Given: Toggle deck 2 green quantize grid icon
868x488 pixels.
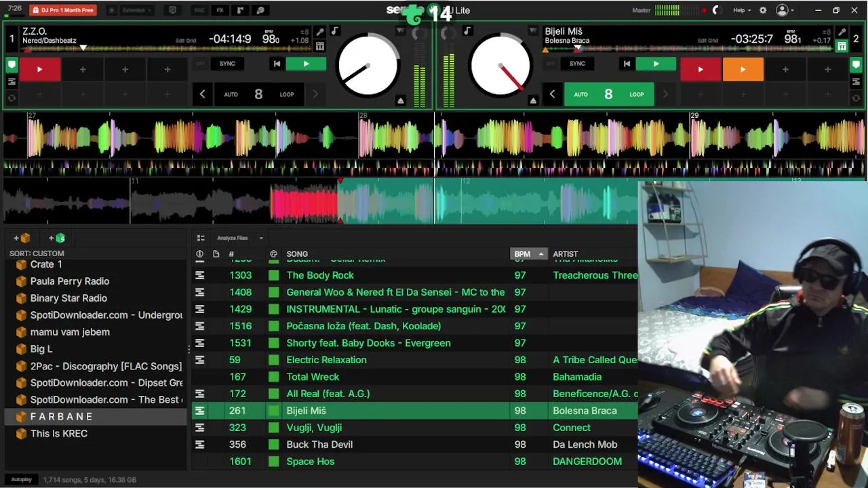Looking at the screenshot, I should (842, 46).
